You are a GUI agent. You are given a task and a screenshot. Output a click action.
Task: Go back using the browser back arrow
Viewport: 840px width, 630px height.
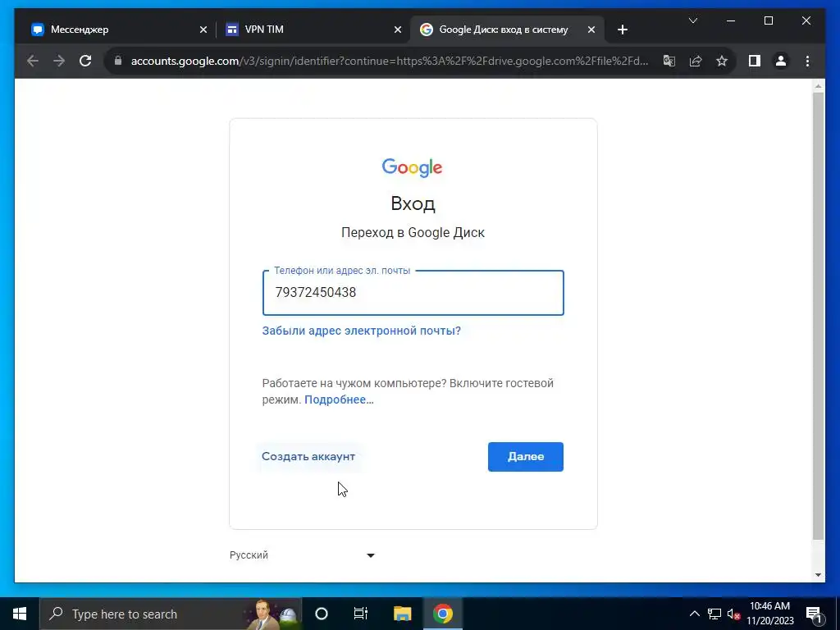click(x=33, y=61)
